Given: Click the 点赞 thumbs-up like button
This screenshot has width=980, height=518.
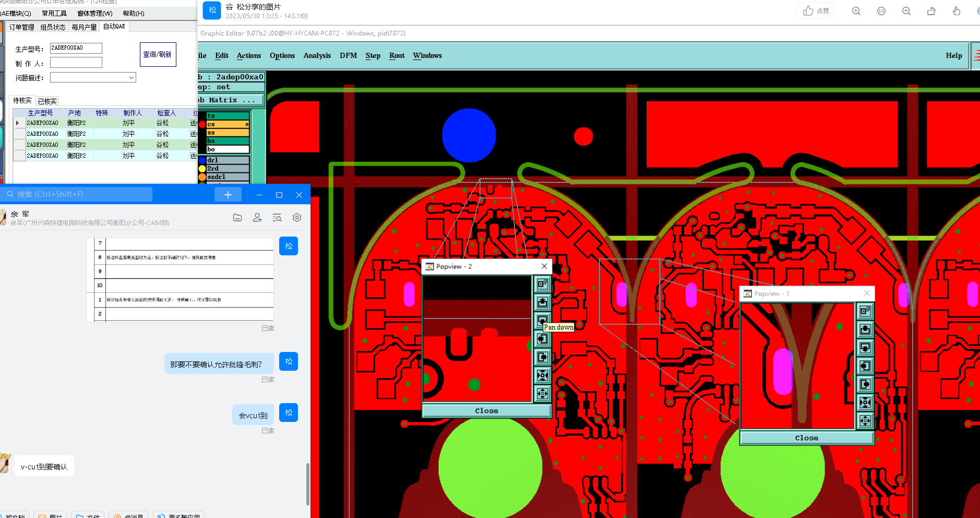Looking at the screenshot, I should 816,11.
